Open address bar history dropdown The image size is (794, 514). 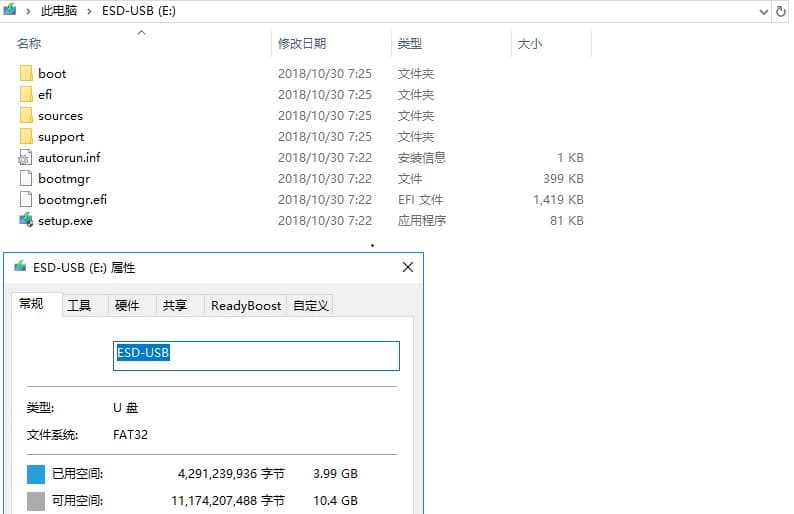point(764,12)
